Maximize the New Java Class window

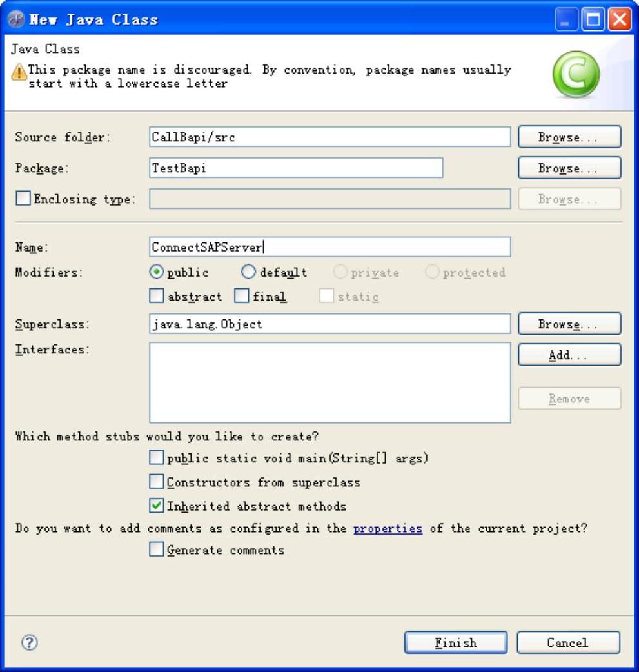(593, 19)
